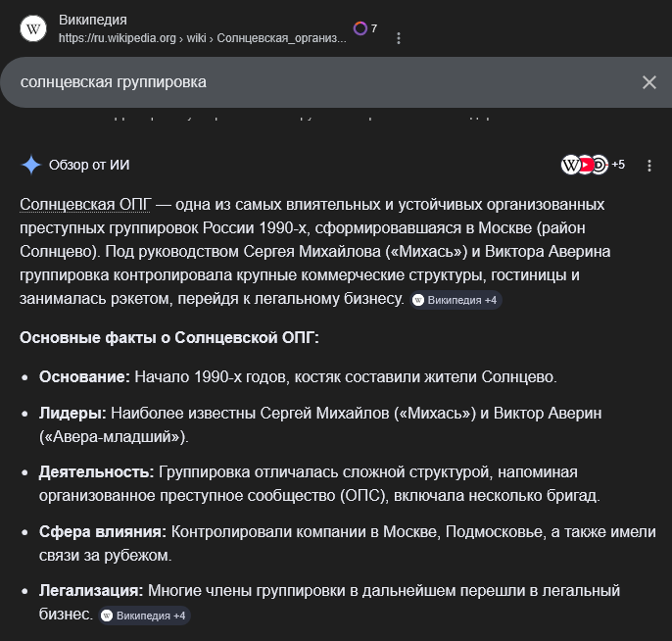Open the 'Википедия' site name link
This screenshot has width=672, height=641.
click(x=93, y=20)
